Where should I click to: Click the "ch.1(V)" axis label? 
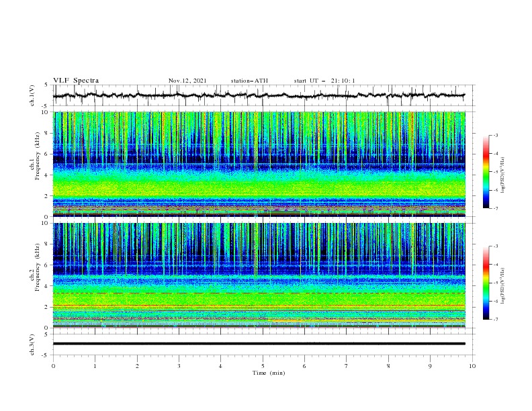[x=32, y=95]
